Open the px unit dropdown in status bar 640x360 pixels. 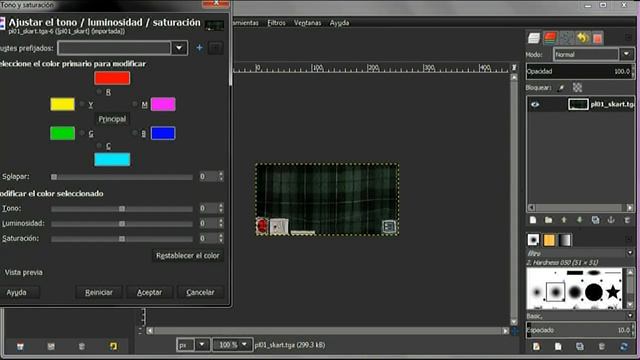click(192, 345)
